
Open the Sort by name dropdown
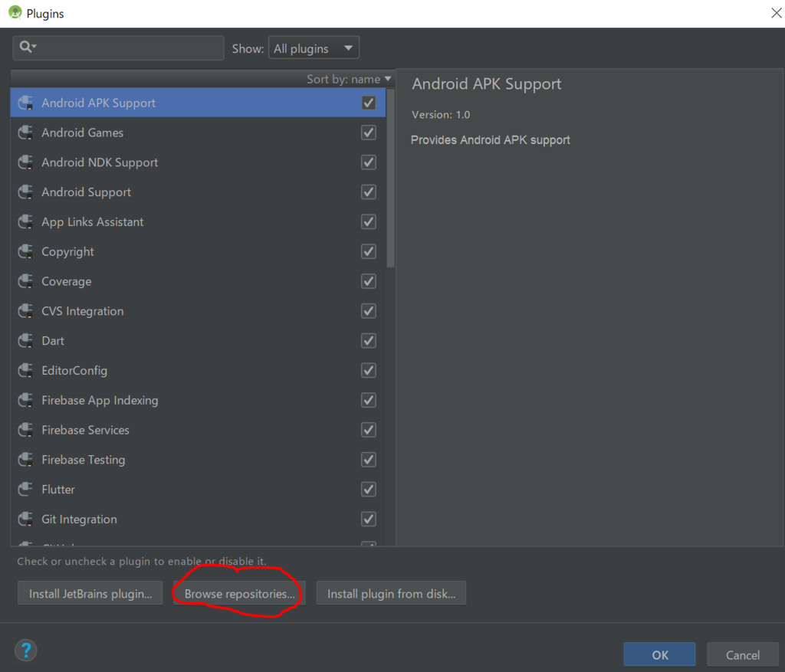coord(349,79)
